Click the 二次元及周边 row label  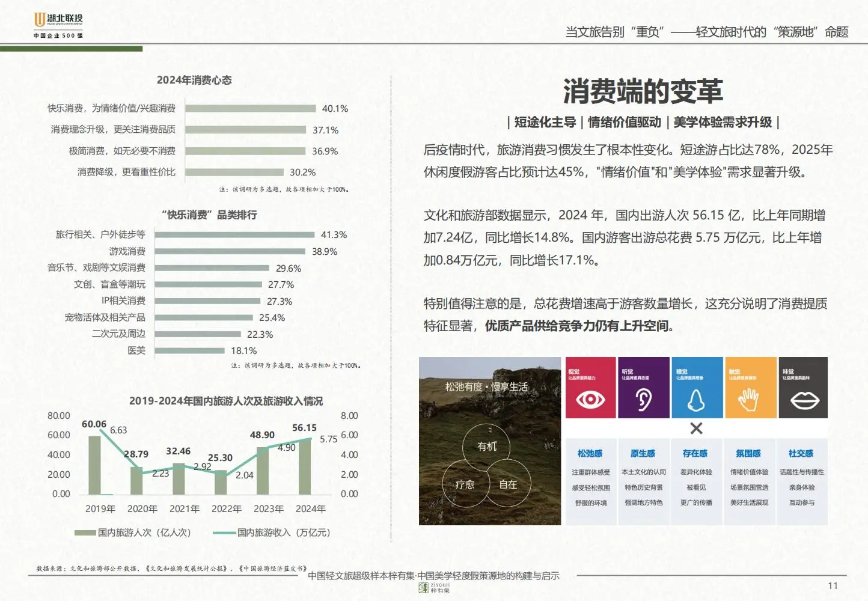pyautogui.click(x=118, y=334)
